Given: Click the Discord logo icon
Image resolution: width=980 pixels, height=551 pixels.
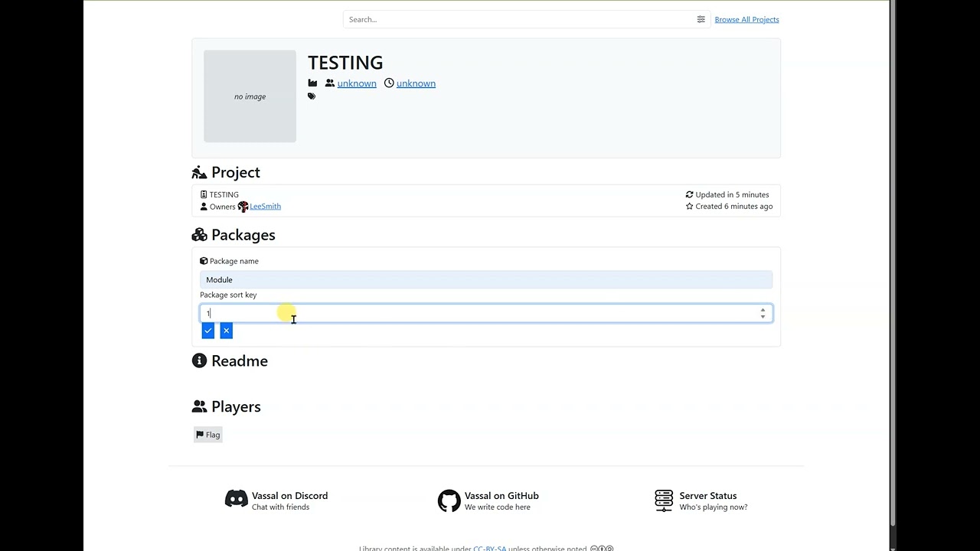Looking at the screenshot, I should [x=237, y=499].
